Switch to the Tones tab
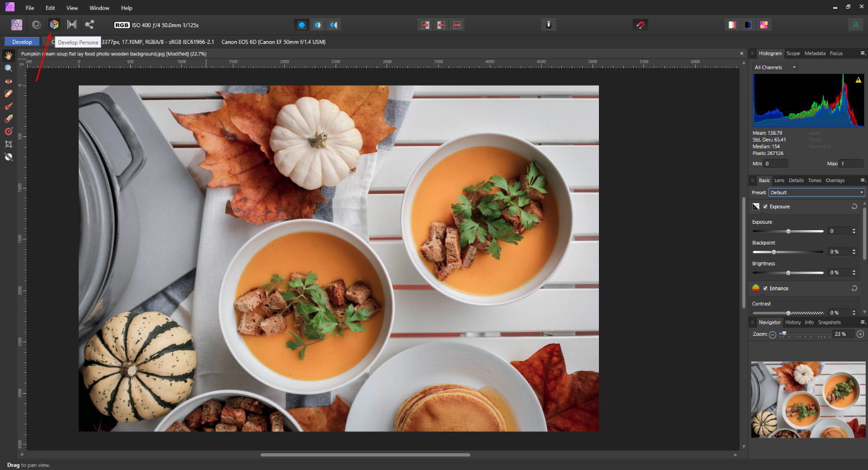 pos(815,180)
